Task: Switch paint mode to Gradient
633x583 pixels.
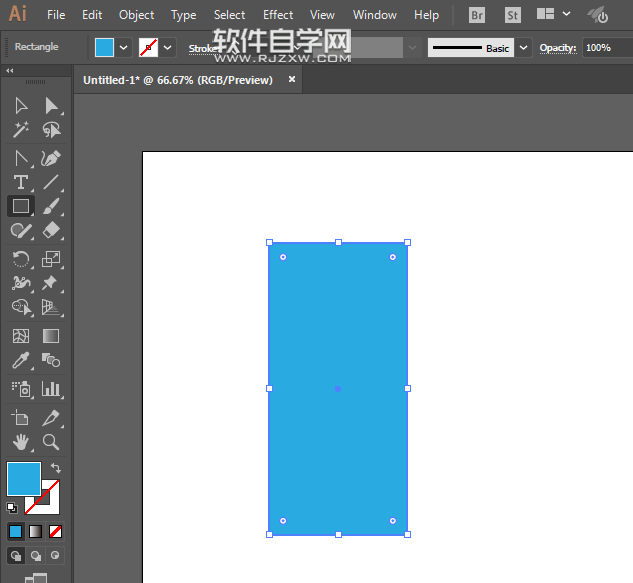Action: coord(35,531)
